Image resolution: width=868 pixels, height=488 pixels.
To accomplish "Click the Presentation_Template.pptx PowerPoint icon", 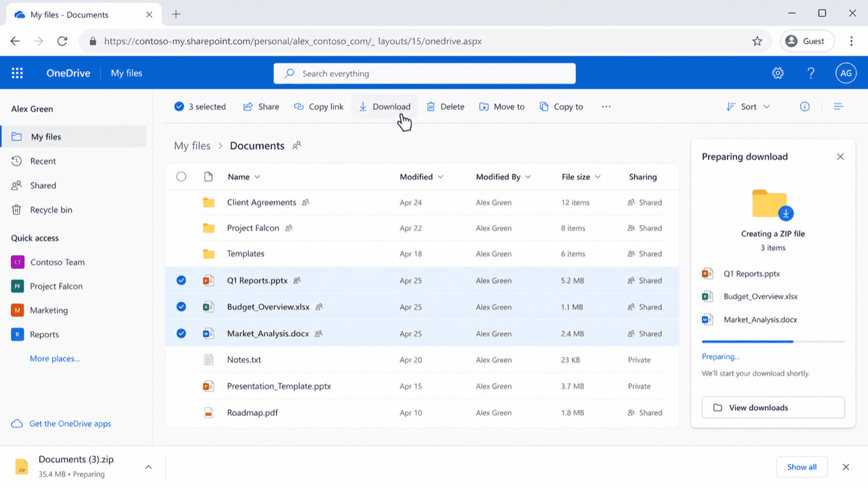I will (209, 386).
